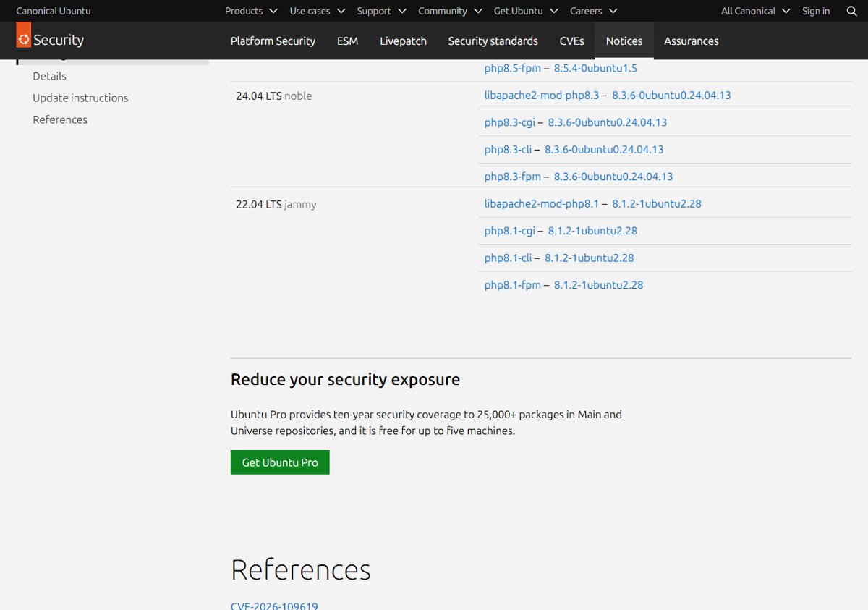Image resolution: width=868 pixels, height=610 pixels.
Task: Go to Platform Security tab
Action: click(x=273, y=41)
